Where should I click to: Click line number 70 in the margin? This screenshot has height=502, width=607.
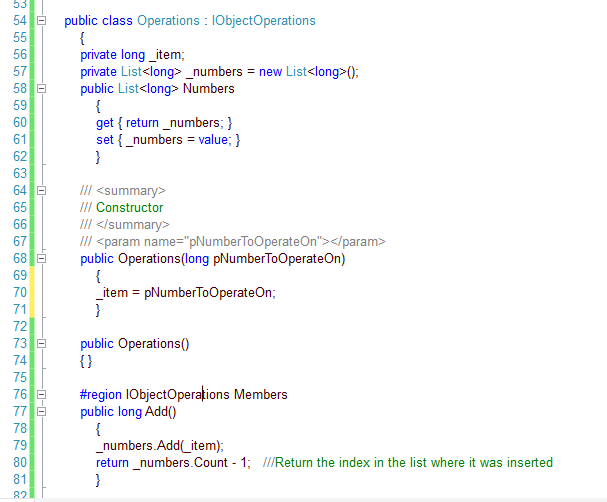[20, 292]
